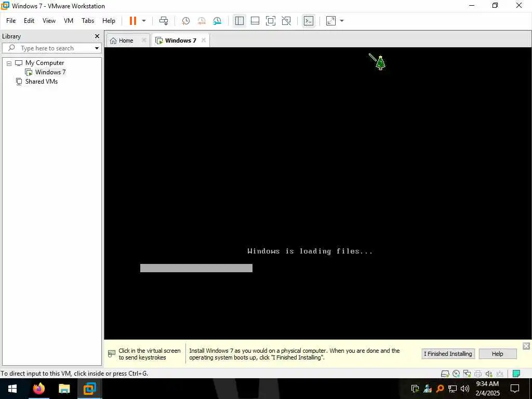
Task: Take a snapshot of this virtual machine
Action: click(x=185, y=21)
